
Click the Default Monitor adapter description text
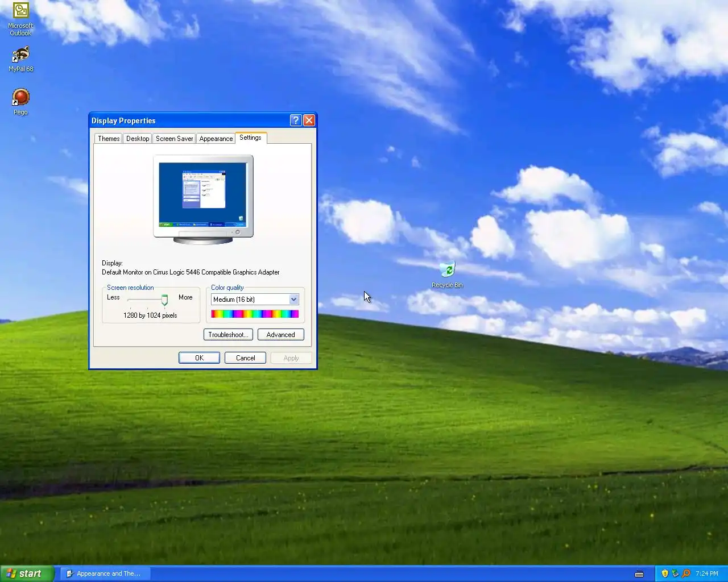point(191,272)
